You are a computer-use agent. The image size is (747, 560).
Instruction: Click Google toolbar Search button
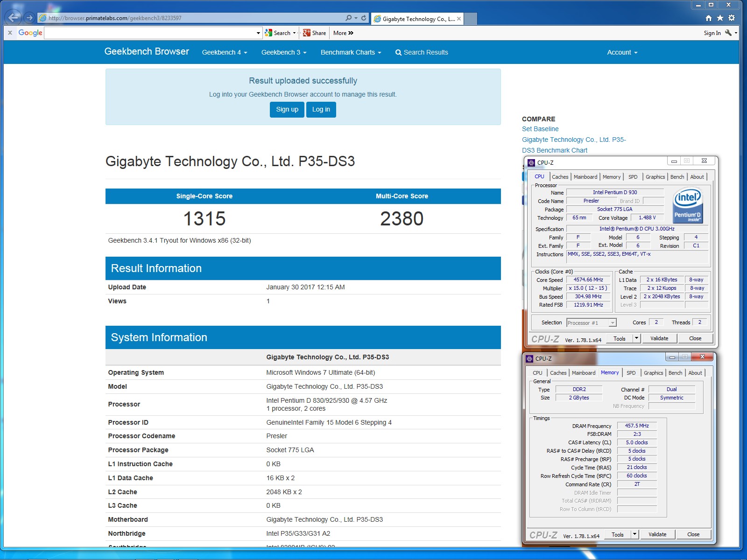278,33
